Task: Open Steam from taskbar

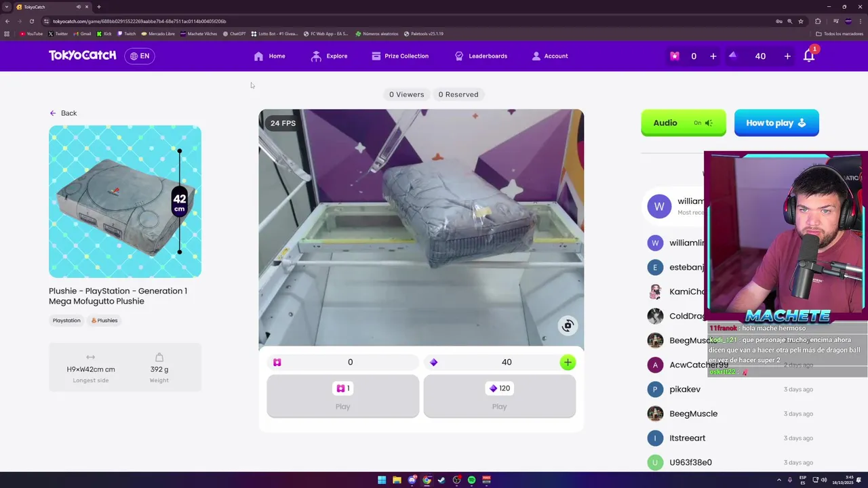Action: coord(441,480)
